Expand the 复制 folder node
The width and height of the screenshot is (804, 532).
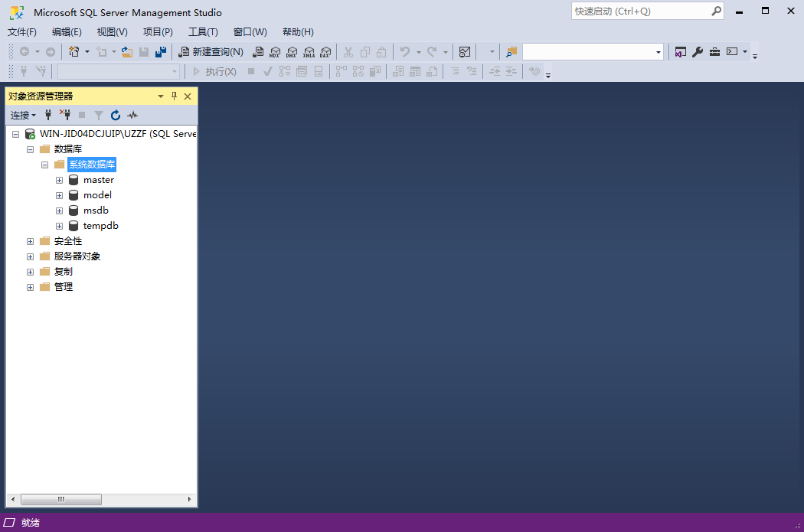[x=31, y=273]
